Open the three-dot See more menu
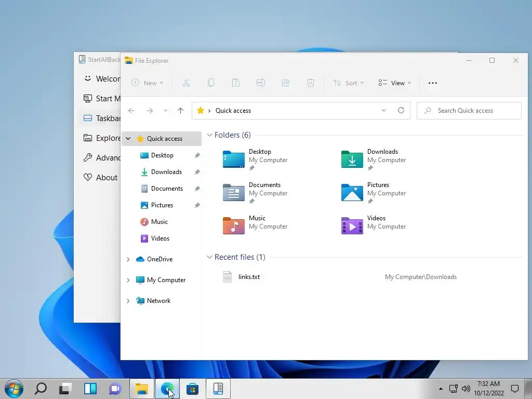 [433, 83]
